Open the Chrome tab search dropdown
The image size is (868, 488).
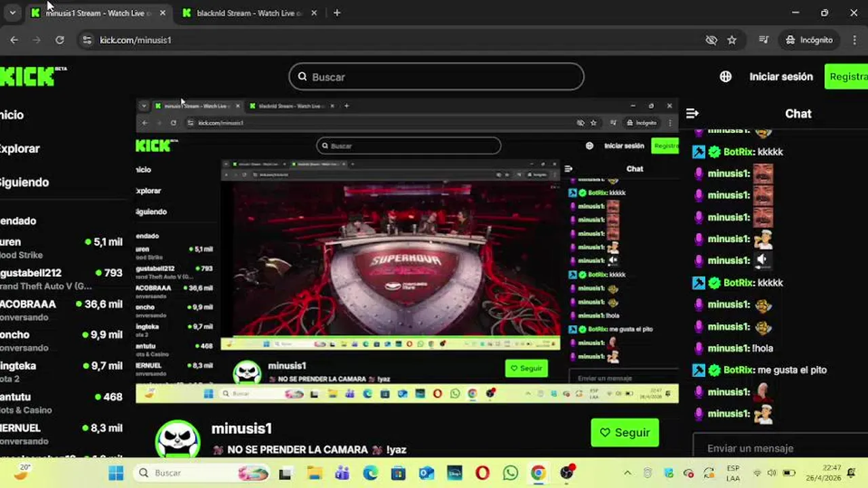[x=12, y=13]
